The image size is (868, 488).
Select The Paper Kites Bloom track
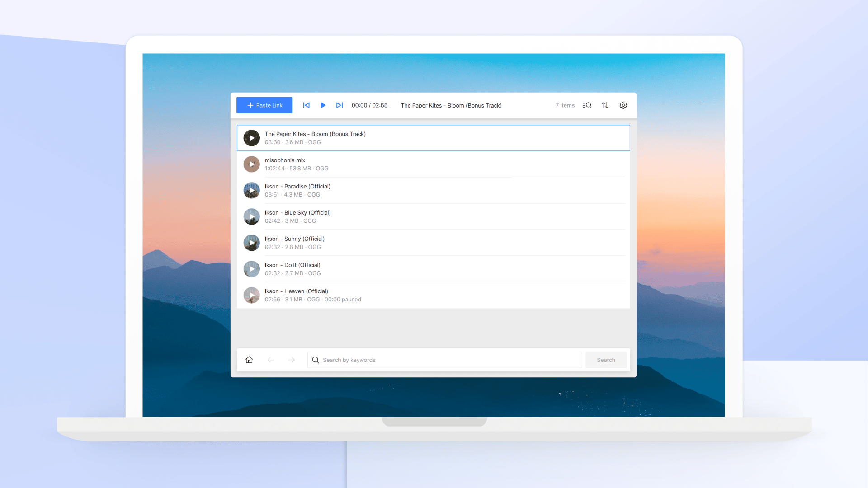click(x=434, y=138)
